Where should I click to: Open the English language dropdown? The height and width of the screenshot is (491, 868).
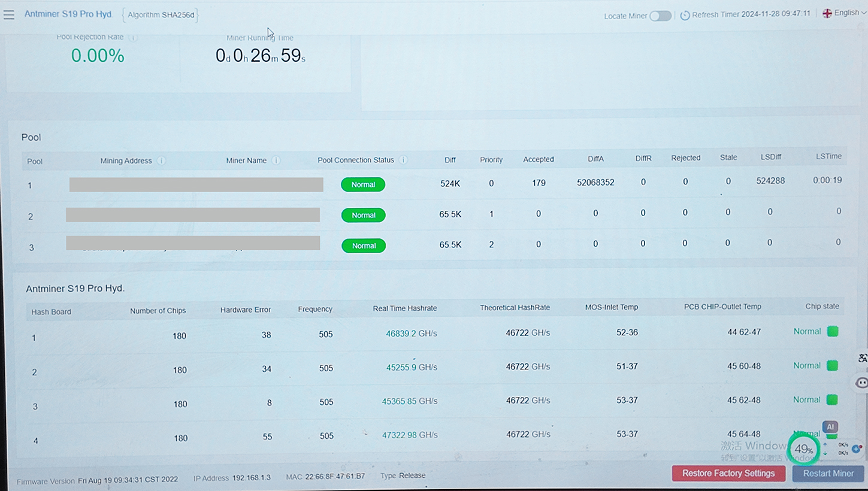pyautogui.click(x=846, y=13)
